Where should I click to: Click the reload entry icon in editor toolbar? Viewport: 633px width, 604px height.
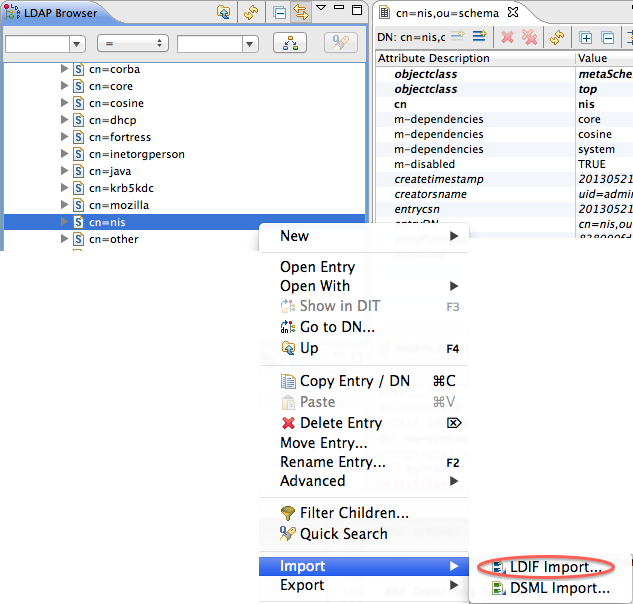click(556, 37)
